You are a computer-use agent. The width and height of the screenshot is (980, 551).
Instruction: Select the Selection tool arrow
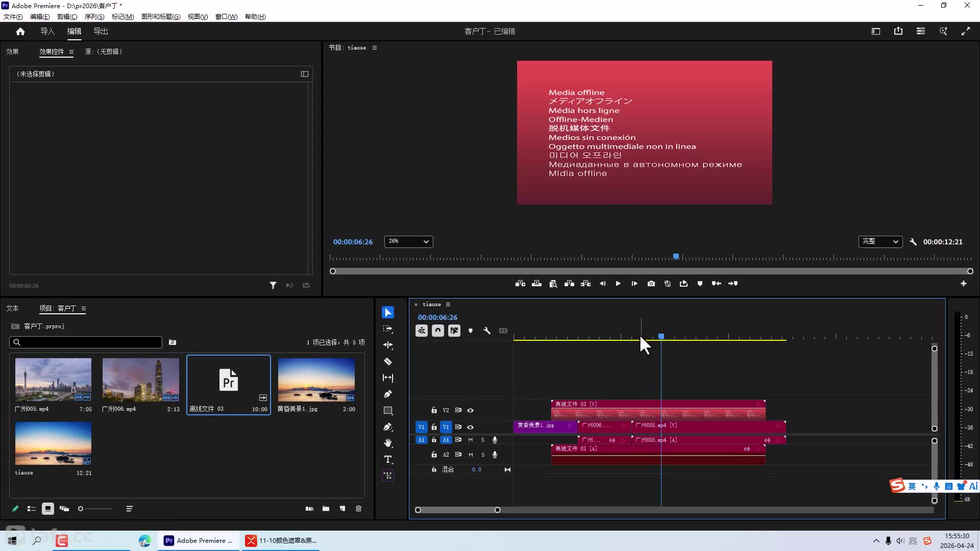click(388, 312)
